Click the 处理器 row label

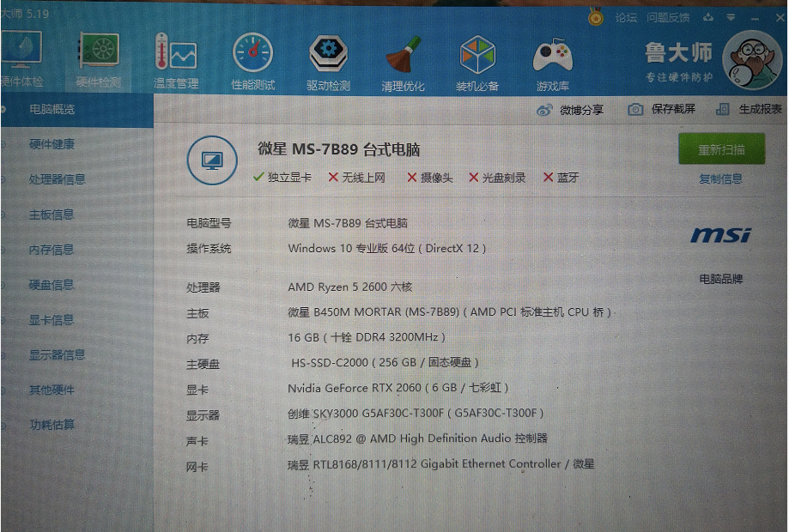(x=203, y=287)
